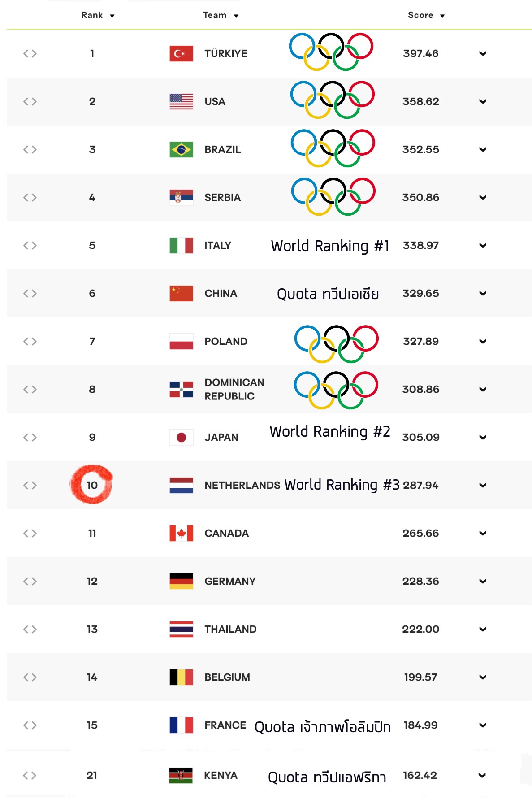The image size is (532, 799).
Task: Click the Türkiye flag icon
Action: pos(181,53)
